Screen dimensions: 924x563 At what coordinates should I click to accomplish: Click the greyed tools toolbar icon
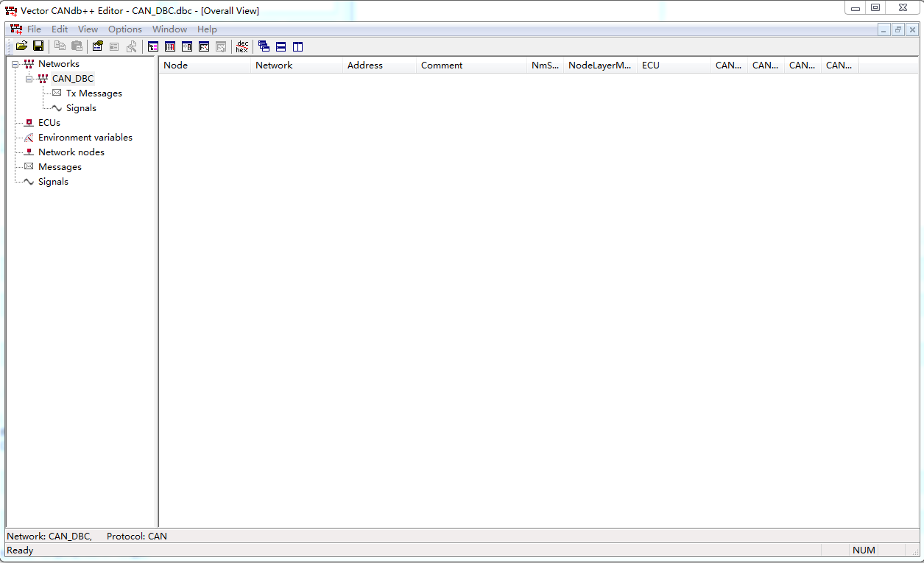click(x=131, y=46)
